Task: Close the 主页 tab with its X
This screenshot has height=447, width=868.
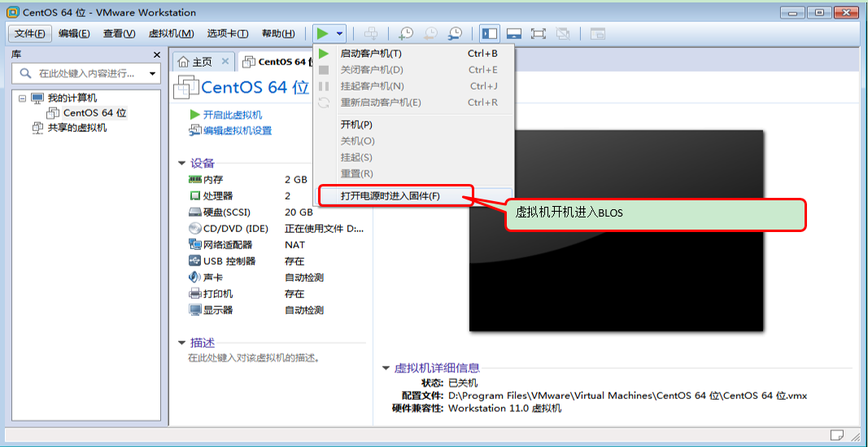Action: click(x=225, y=62)
